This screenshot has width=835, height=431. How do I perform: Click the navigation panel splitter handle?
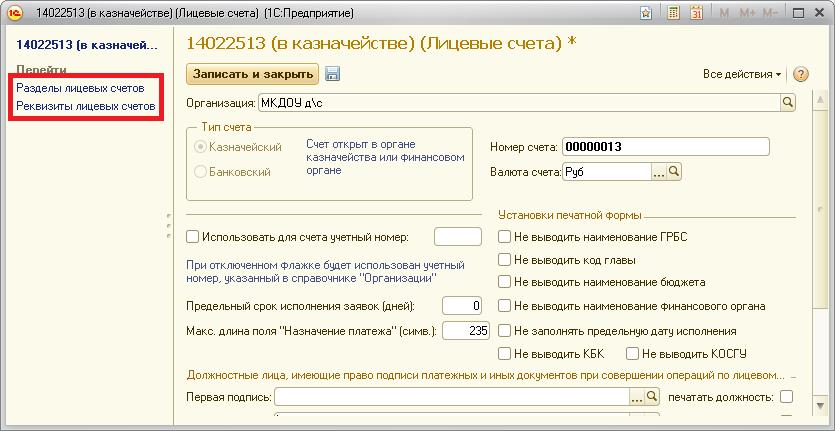[169, 226]
